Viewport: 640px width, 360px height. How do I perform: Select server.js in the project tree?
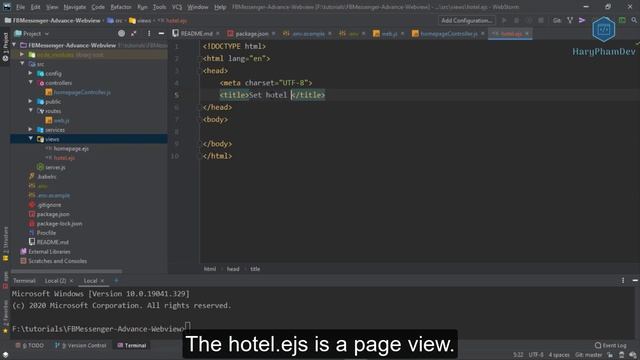[x=55, y=167]
